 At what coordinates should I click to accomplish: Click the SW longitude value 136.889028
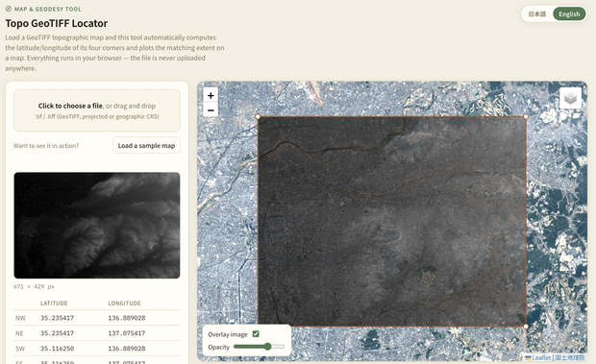(127, 348)
